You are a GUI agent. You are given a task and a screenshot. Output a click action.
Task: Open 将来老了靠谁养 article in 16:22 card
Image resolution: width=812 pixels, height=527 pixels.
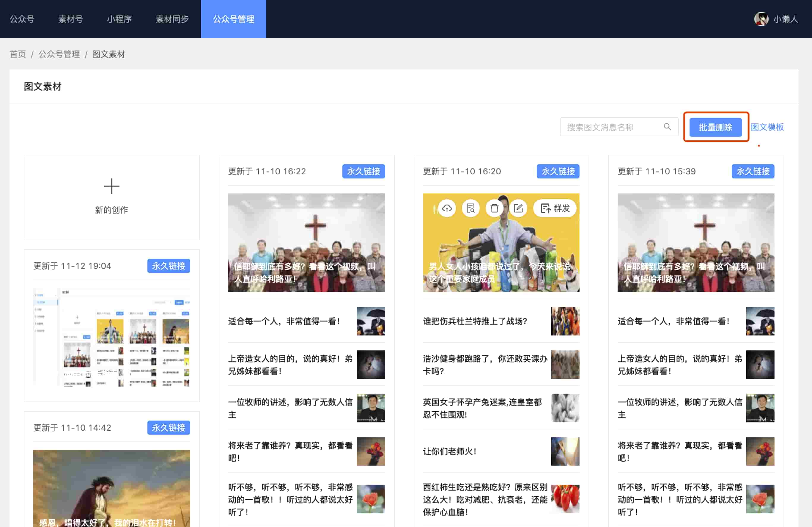[290, 451]
